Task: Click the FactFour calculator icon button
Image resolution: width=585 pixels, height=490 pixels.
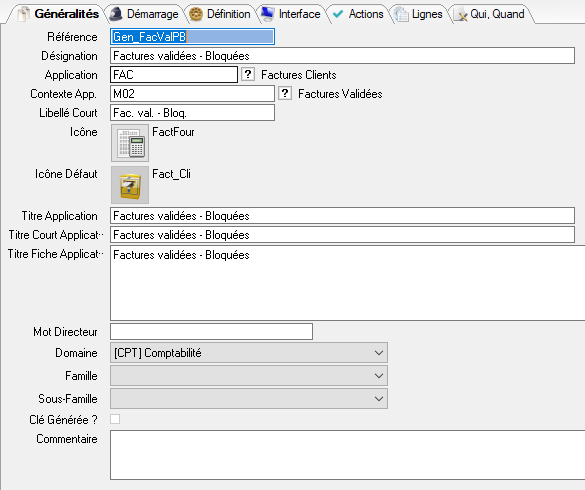Action: [130, 143]
